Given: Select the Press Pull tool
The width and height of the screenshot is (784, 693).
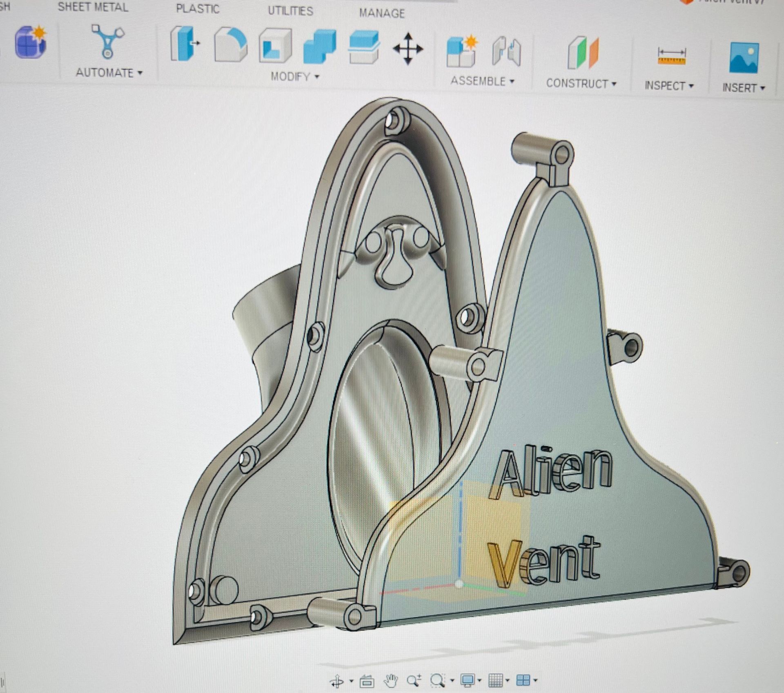Looking at the screenshot, I should 185,43.
